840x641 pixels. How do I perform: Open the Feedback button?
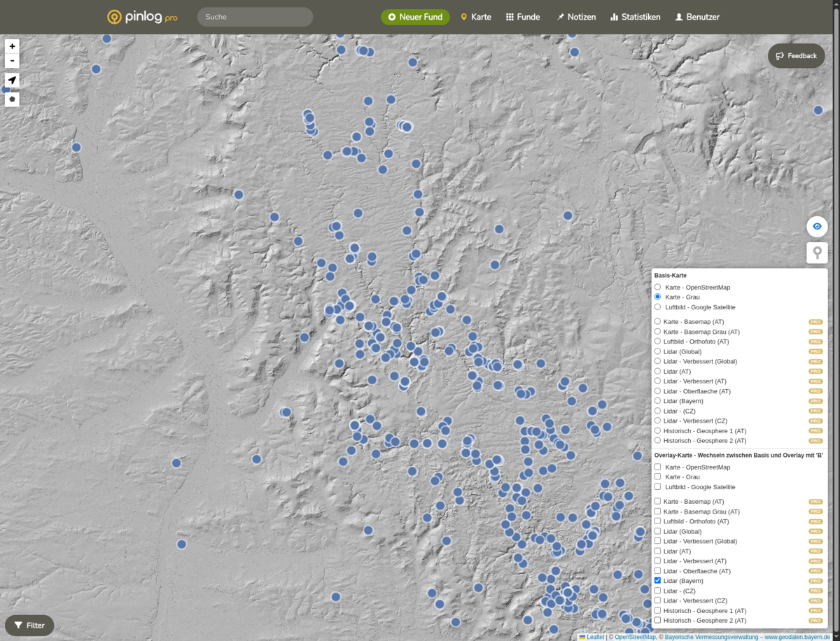[x=796, y=56]
